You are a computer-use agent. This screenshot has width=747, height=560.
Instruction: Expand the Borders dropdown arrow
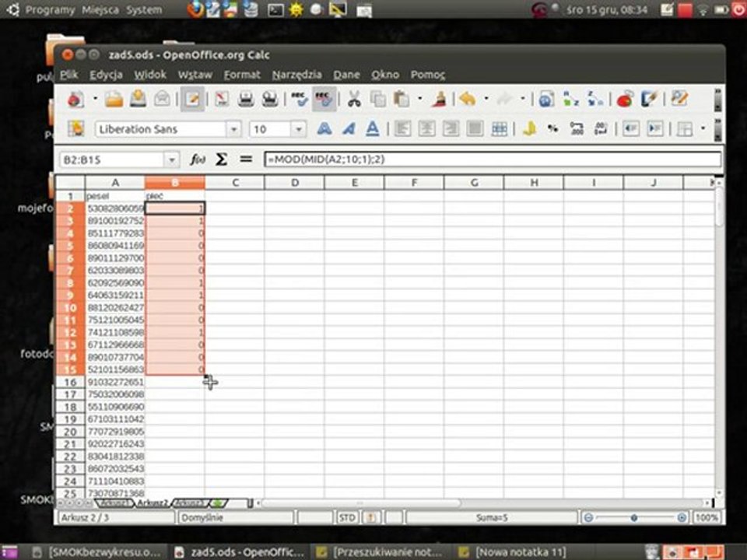click(x=703, y=128)
